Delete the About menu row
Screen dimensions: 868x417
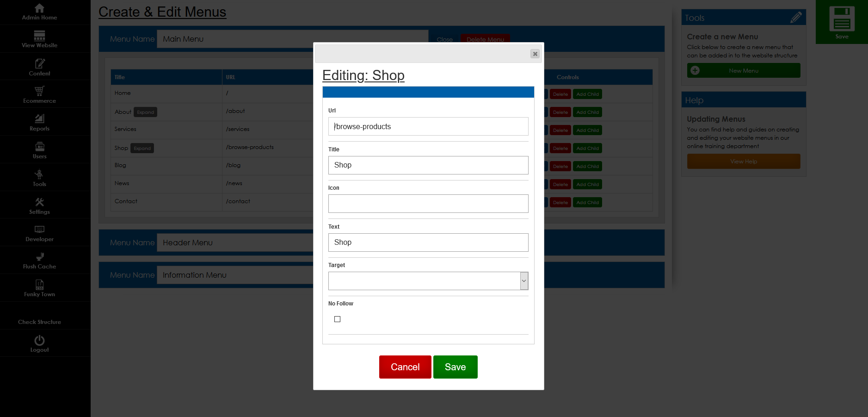click(560, 112)
